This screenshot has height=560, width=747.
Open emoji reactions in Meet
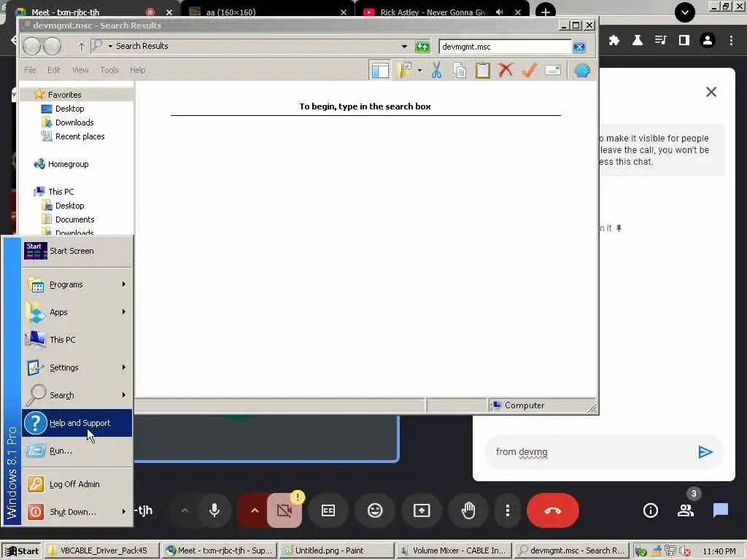tap(375, 510)
